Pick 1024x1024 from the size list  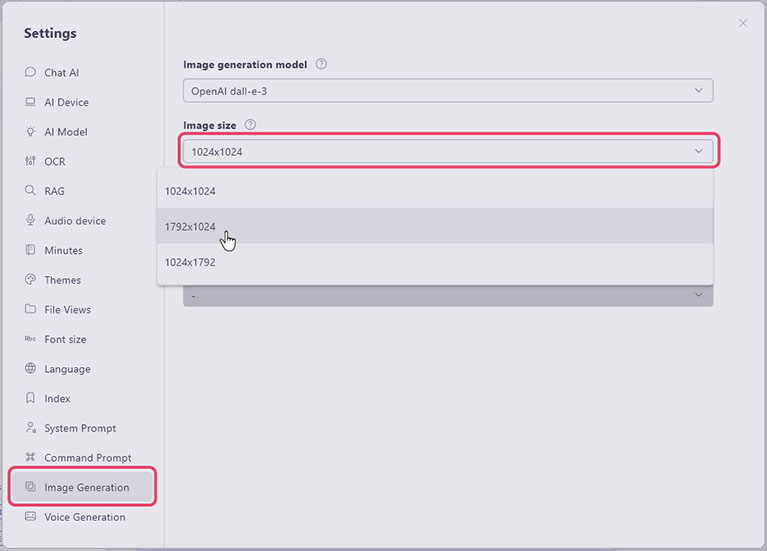click(190, 190)
